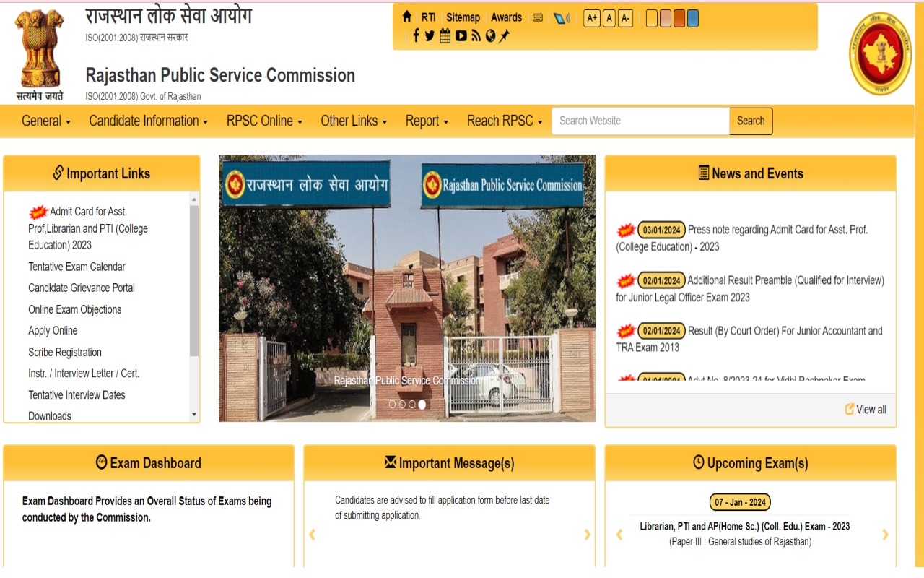Click the Search Website input field
924x578 pixels.
click(x=641, y=121)
